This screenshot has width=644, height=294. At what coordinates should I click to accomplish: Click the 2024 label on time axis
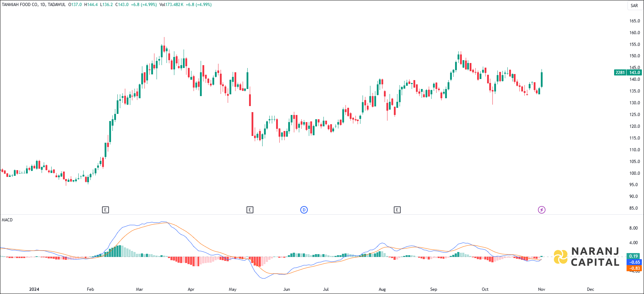click(34, 289)
